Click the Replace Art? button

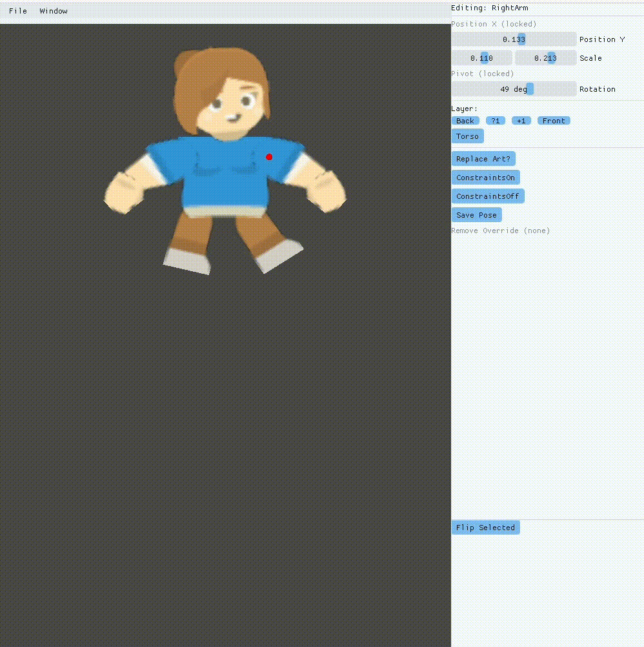pyautogui.click(x=483, y=159)
